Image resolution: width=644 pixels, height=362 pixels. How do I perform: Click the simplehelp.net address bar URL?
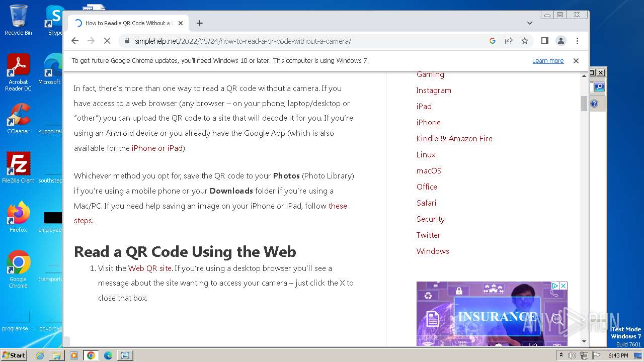click(243, 41)
